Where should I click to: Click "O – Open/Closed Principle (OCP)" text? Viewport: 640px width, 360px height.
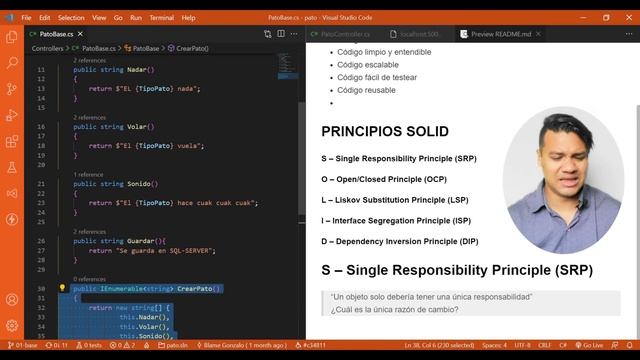coord(384,179)
